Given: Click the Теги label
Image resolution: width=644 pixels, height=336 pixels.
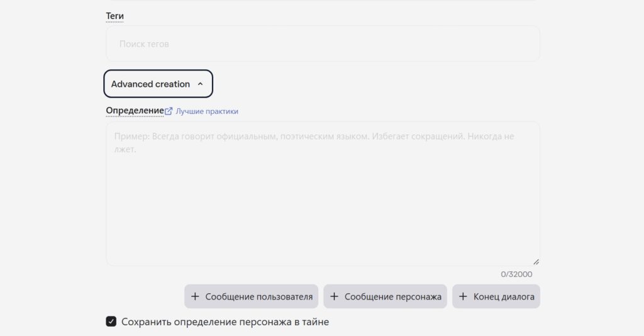Looking at the screenshot, I should 114,16.
